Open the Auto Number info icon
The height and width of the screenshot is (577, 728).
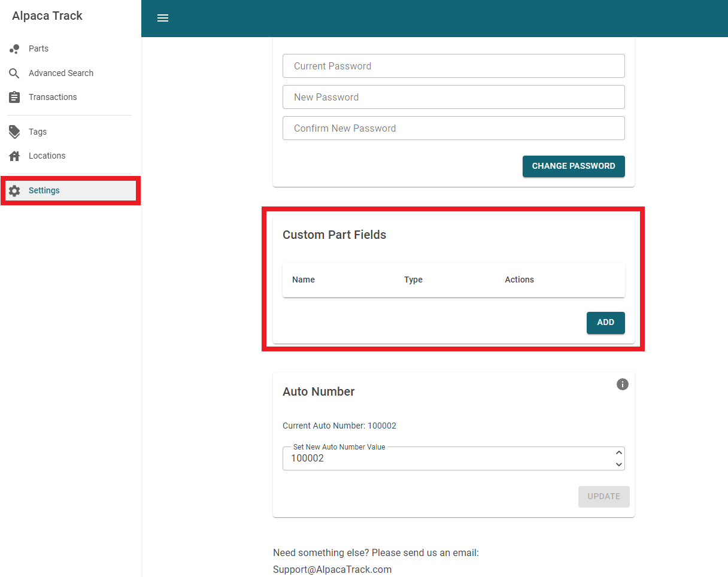(623, 384)
